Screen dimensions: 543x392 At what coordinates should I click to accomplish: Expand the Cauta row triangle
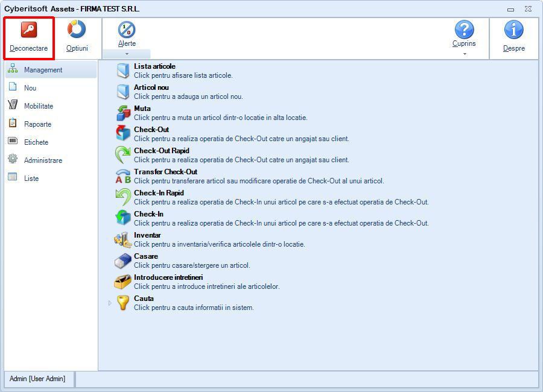[110, 303]
